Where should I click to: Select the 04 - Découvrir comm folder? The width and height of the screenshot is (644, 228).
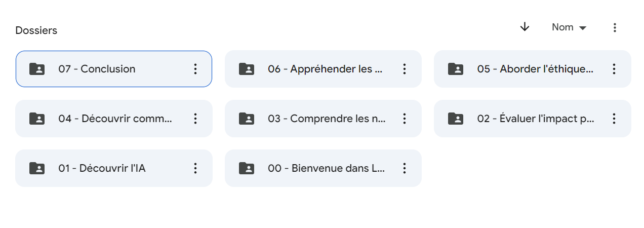coord(114,119)
